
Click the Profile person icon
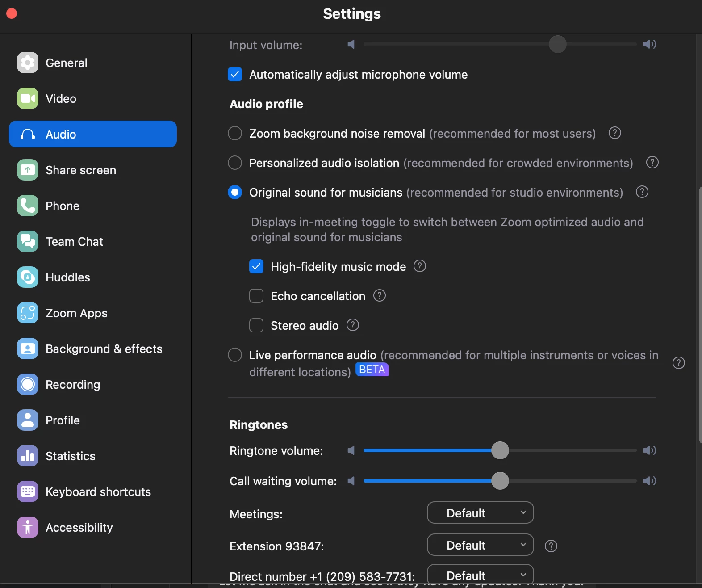point(28,420)
